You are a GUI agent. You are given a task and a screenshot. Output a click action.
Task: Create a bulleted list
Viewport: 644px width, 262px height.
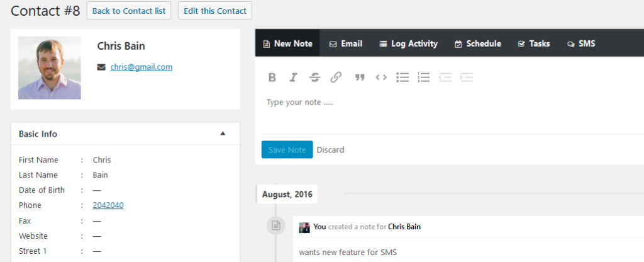point(402,77)
